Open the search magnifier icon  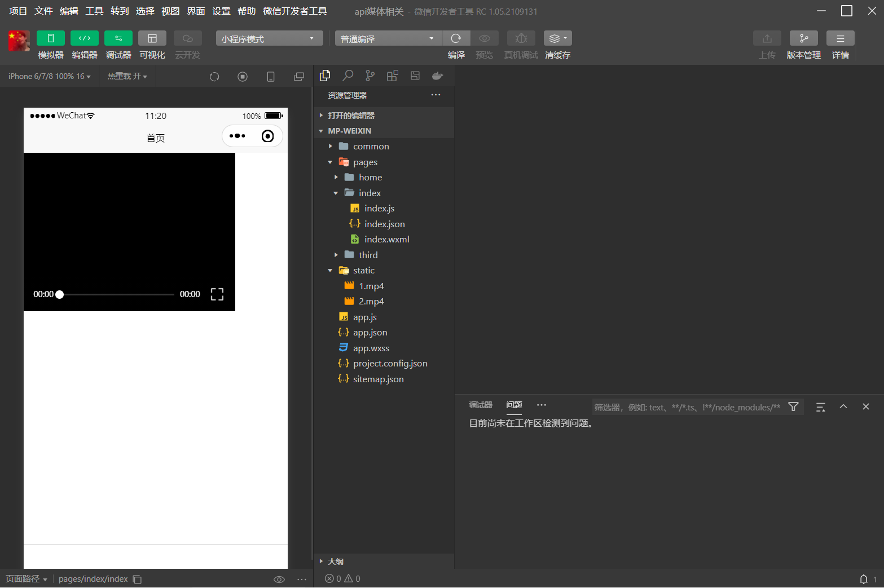pos(348,76)
